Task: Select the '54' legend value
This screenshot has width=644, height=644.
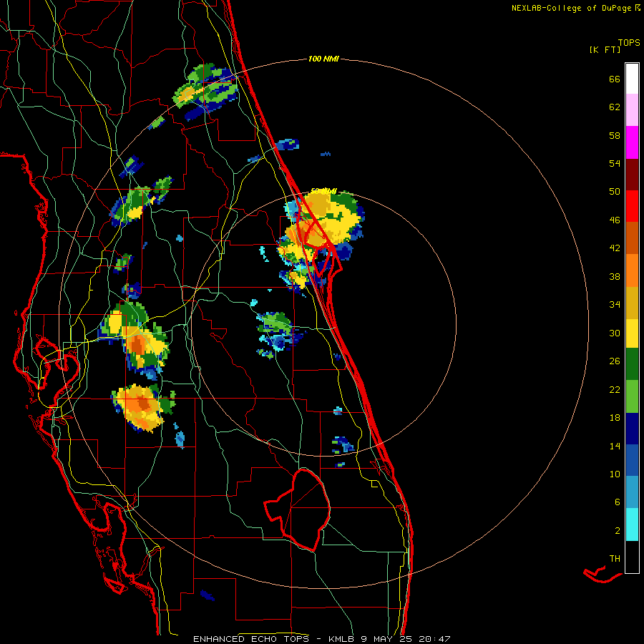Action: [615, 163]
